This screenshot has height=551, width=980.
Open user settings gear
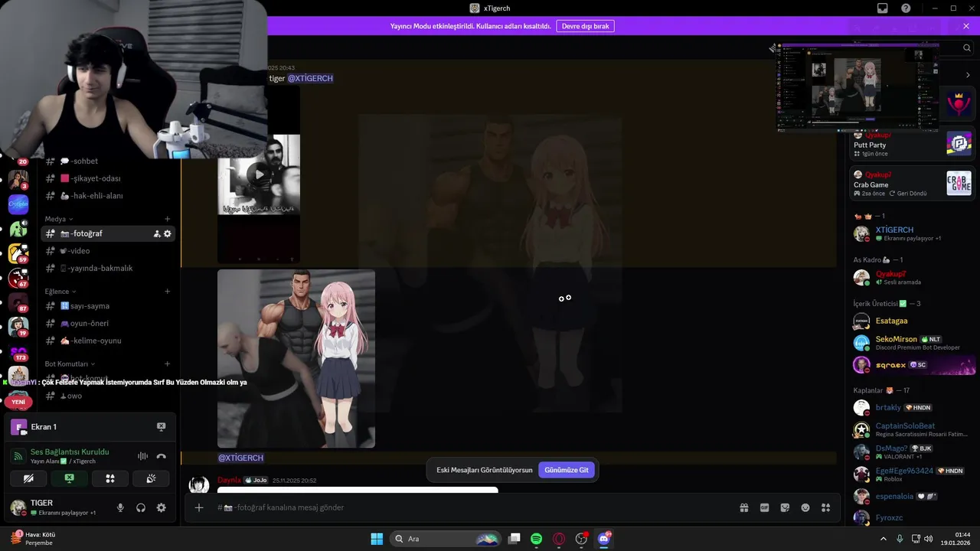tap(161, 507)
